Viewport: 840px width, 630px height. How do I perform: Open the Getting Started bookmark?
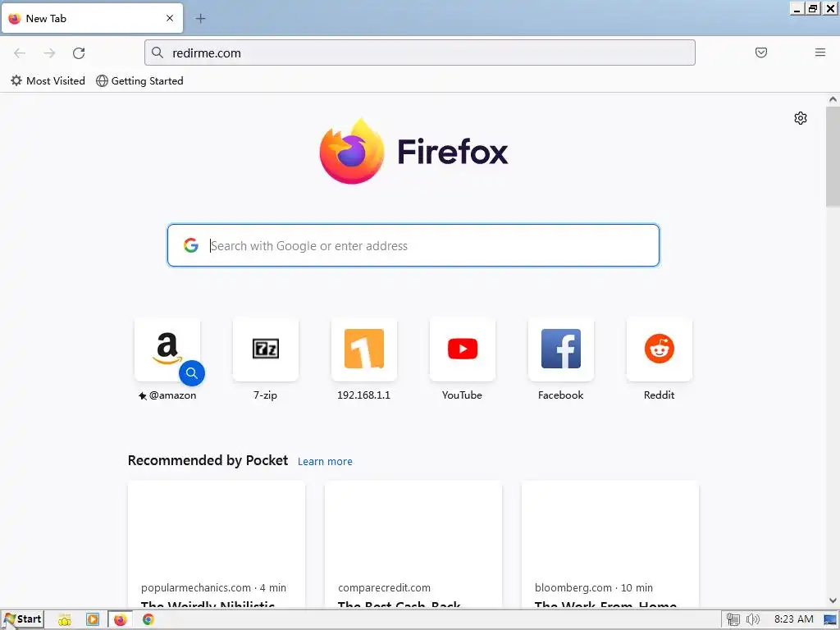pyautogui.click(x=139, y=81)
